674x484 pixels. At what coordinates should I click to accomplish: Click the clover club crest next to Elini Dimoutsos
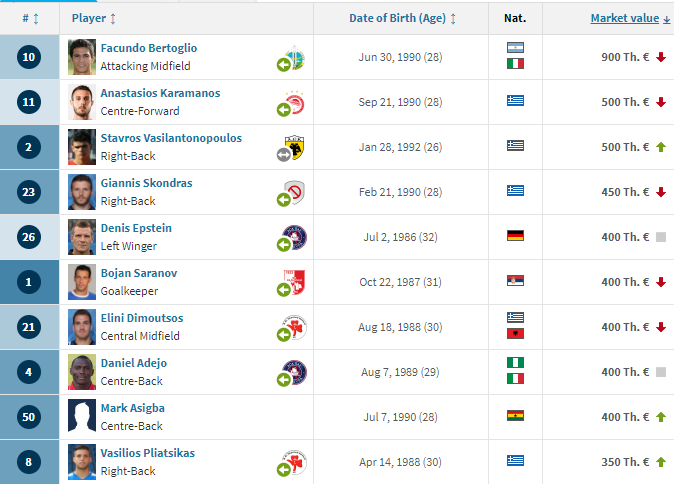tap(295, 328)
